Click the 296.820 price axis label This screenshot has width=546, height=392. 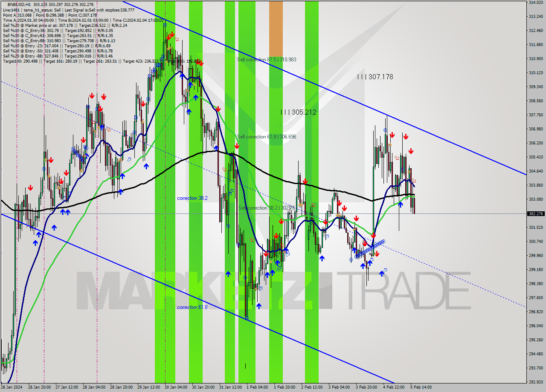pos(535,312)
